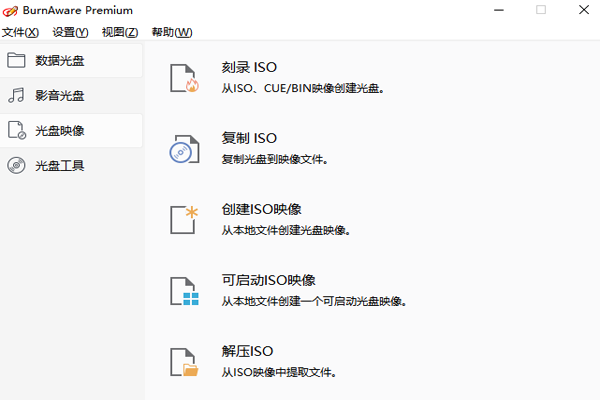This screenshot has width=600, height=400.
Task: Launch the 复制 ISO tool title
Action: [249, 138]
